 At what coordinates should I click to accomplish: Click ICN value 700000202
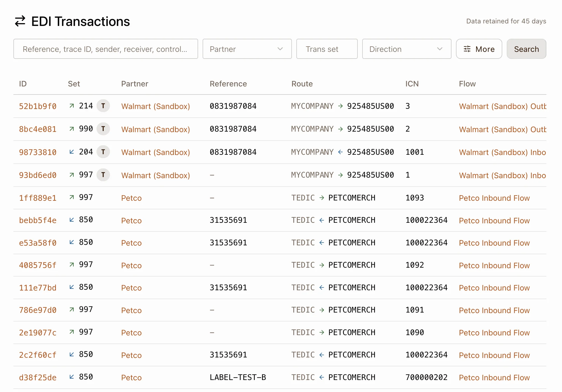(x=426, y=377)
